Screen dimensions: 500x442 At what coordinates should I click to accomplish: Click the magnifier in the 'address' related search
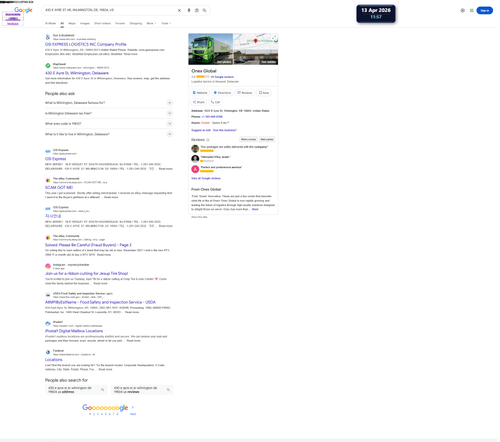[103, 390]
